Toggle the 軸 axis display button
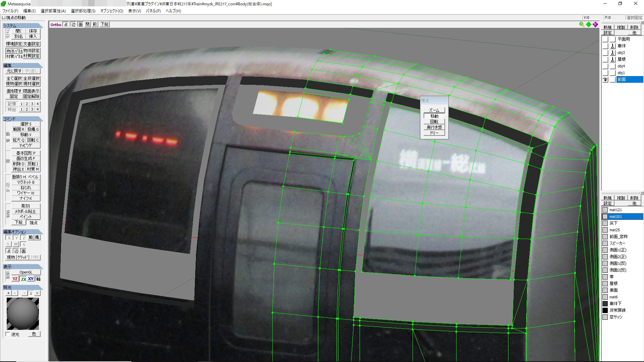Viewport: 644px width, 362px height. pos(38,279)
